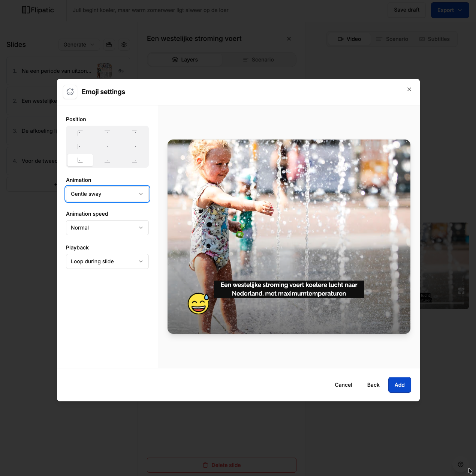Switch to the Layers tab
This screenshot has width=476, height=476.
point(185,60)
